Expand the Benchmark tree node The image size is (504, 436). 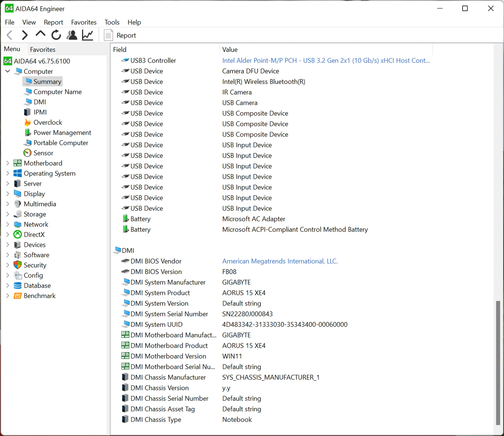(8, 296)
